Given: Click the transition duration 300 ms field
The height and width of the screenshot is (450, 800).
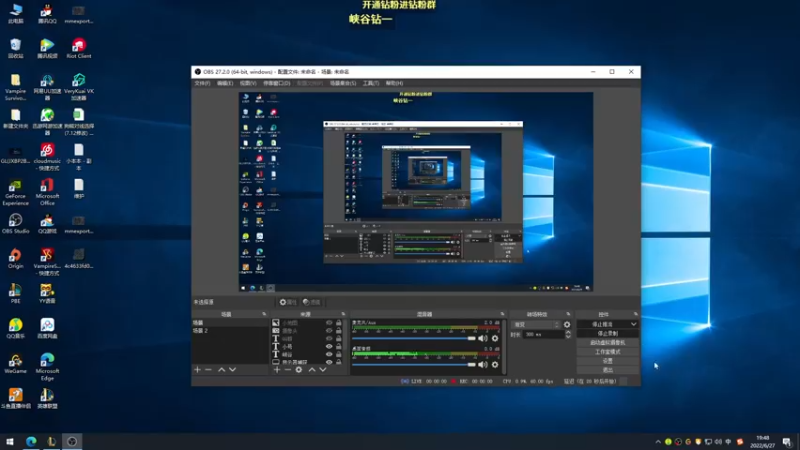Looking at the screenshot, I should tap(543, 335).
